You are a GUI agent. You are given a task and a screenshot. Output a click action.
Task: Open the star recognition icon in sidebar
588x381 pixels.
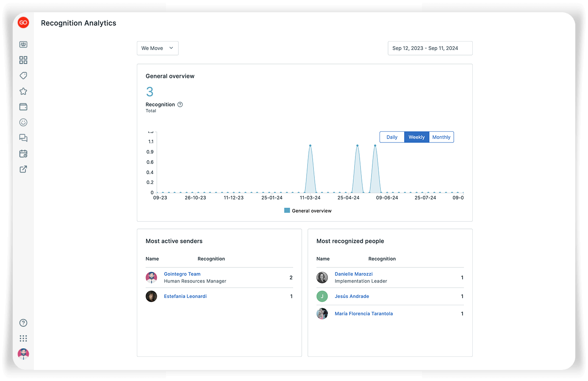[x=23, y=91]
